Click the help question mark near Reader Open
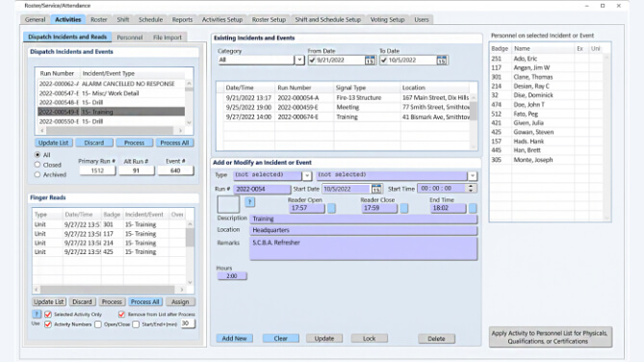 point(249,202)
